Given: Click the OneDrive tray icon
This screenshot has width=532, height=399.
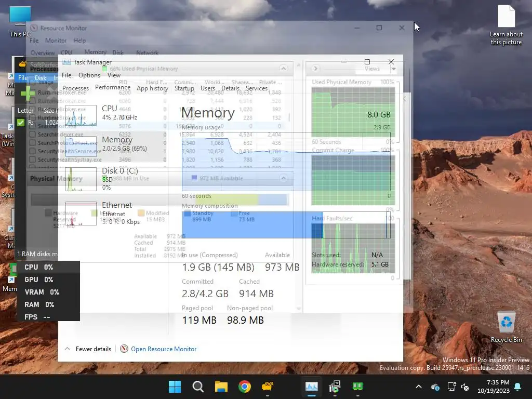Looking at the screenshot, I should pyautogui.click(x=435, y=387).
